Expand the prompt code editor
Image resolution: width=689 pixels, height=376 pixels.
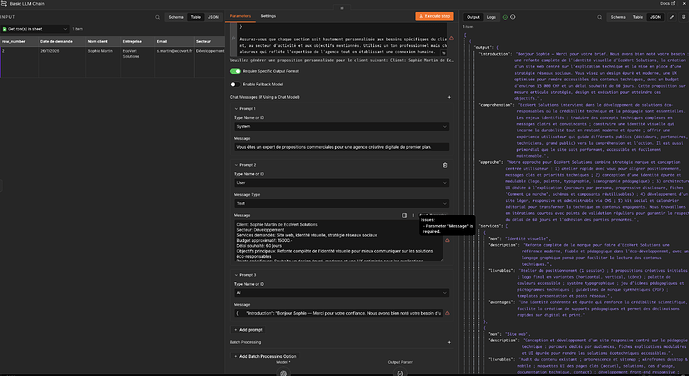click(443, 53)
